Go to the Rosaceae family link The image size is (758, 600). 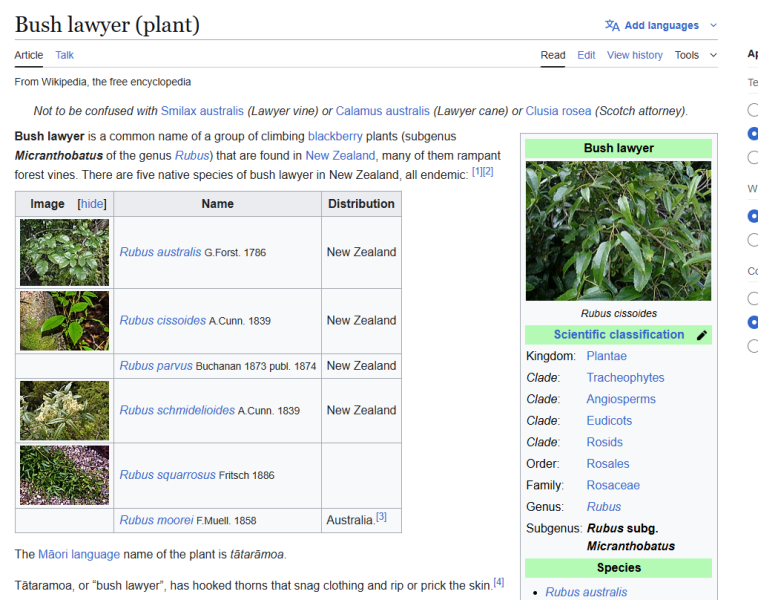[613, 485]
